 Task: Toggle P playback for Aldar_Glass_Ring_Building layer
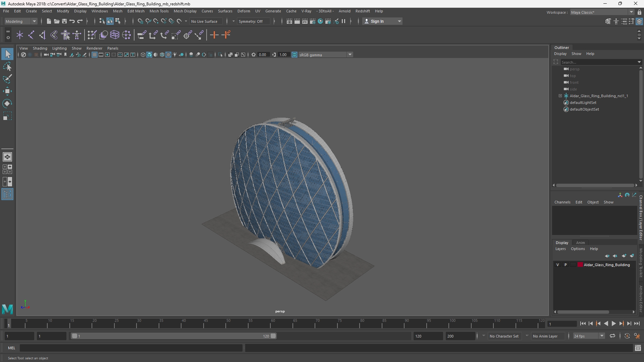pyautogui.click(x=566, y=265)
